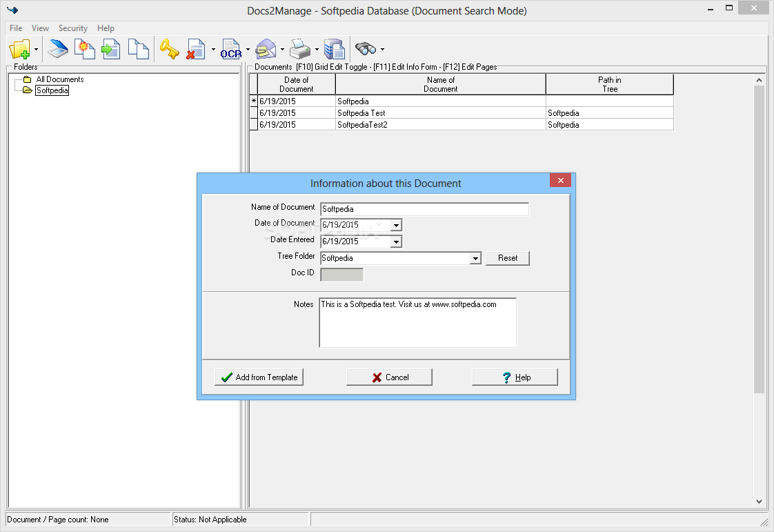
Task: Open the Date Entered dropdown calendar
Action: pyautogui.click(x=397, y=242)
